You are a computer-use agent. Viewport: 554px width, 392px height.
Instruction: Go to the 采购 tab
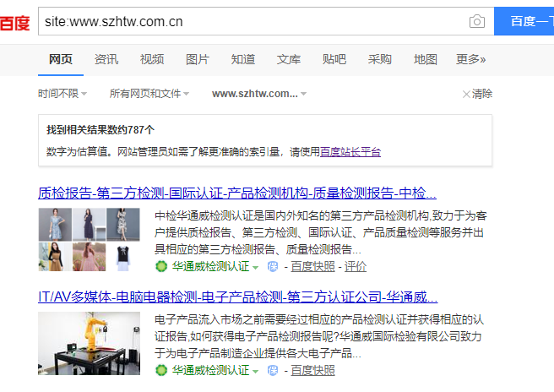(x=380, y=59)
